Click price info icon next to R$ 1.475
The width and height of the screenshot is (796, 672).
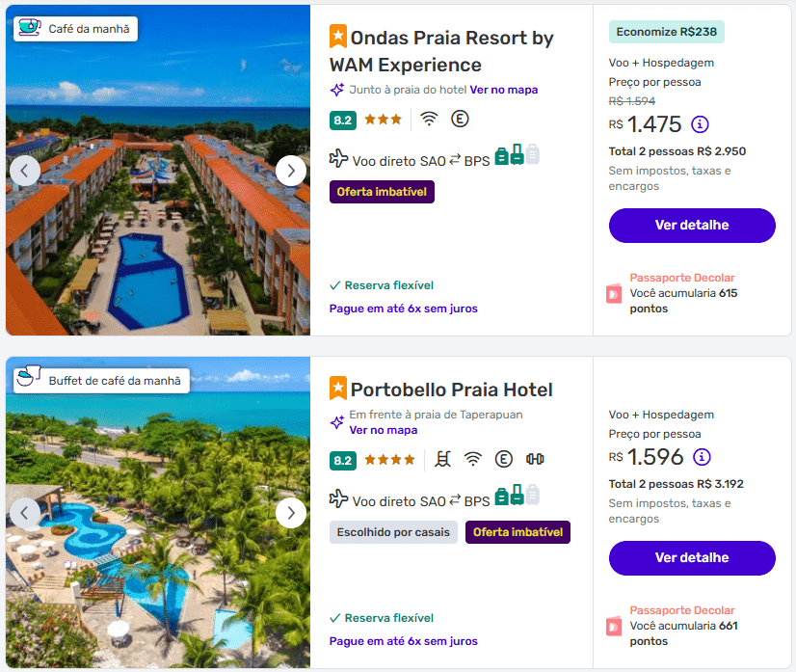(701, 124)
